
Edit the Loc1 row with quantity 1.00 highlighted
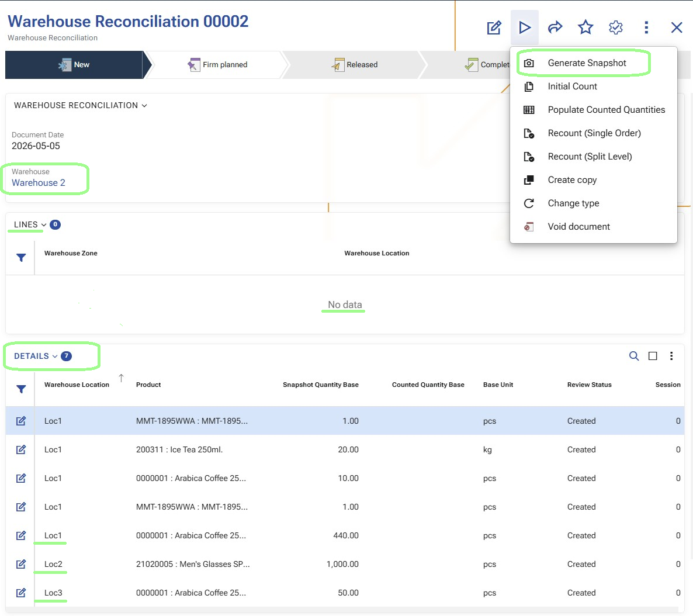point(21,421)
